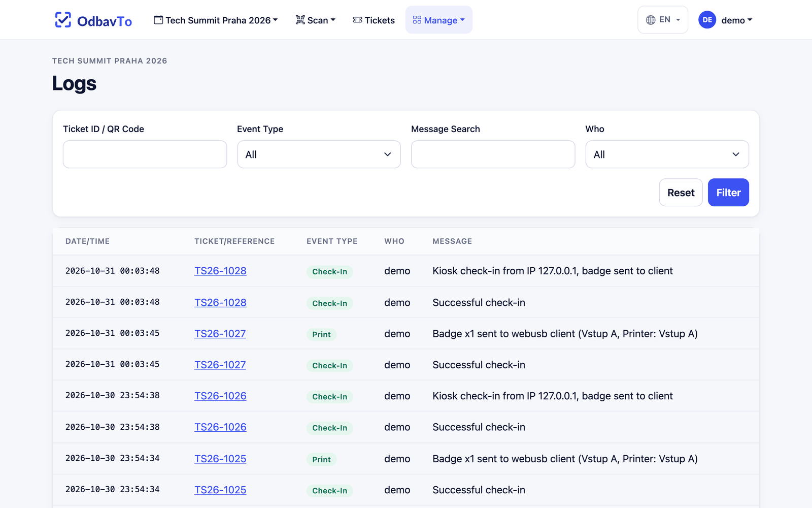Click the blue Filter button
This screenshot has width=812, height=508.
click(x=728, y=193)
